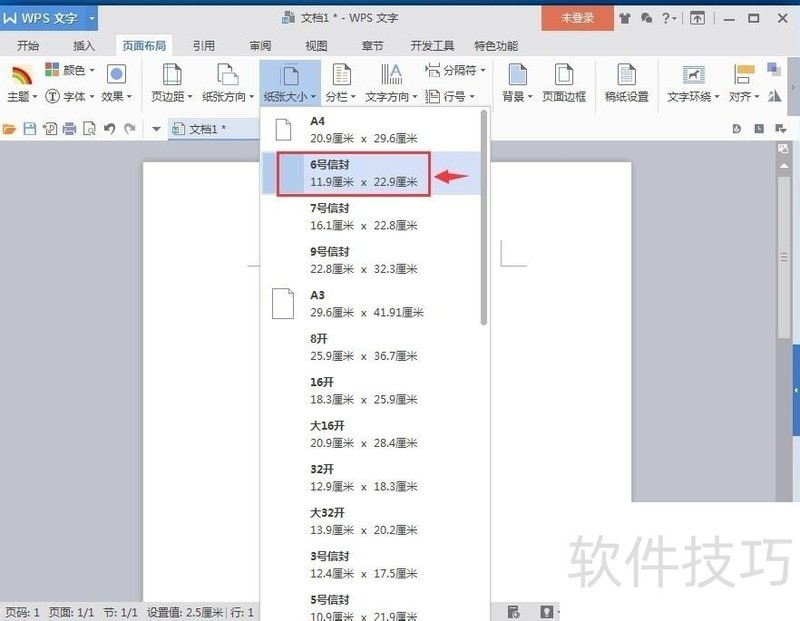Screen dimensions: 800x621
Task: Open the help question mark menu
Action: point(668,18)
